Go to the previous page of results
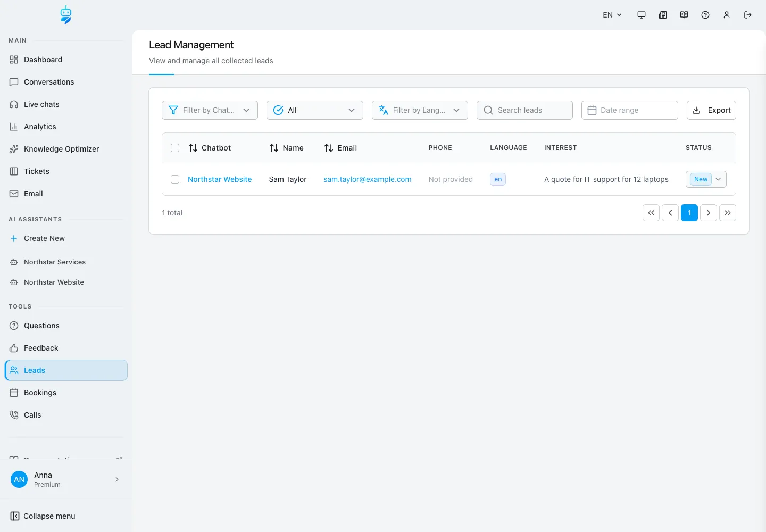Screen dimensions: 766x532 point(670,213)
